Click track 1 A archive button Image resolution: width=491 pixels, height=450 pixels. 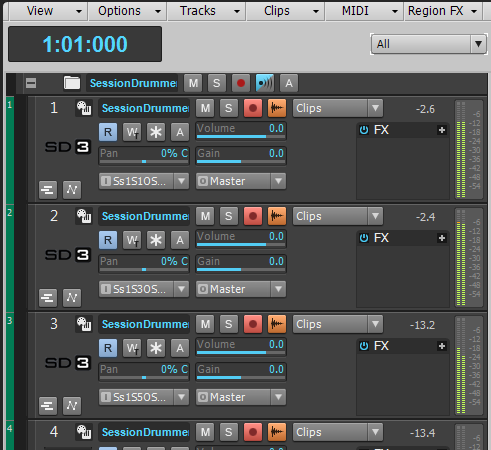180,132
